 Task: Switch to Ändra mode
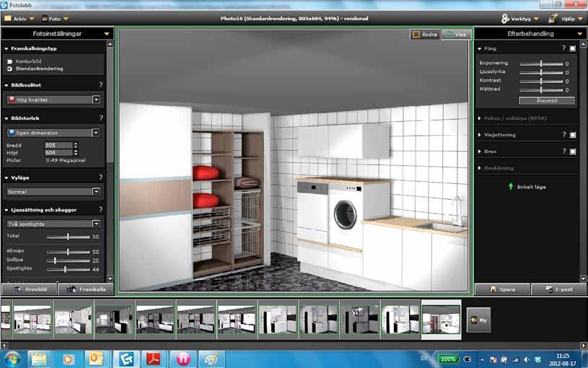[x=425, y=34]
